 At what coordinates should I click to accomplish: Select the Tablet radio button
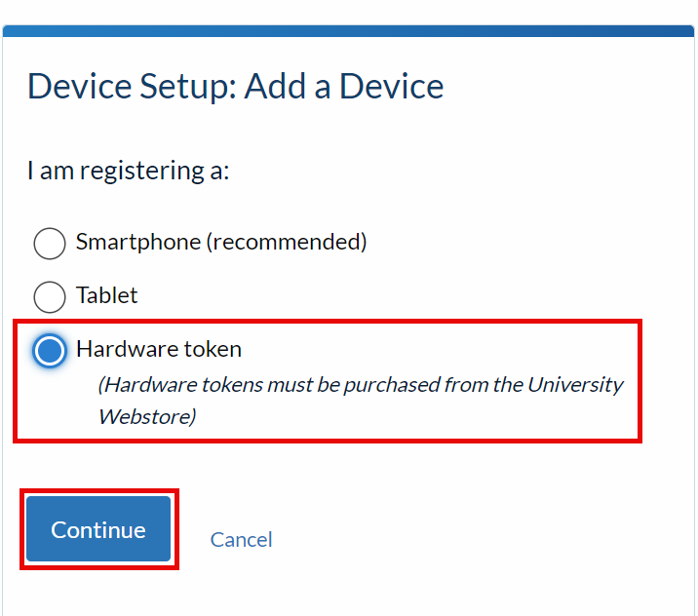pyautogui.click(x=50, y=297)
